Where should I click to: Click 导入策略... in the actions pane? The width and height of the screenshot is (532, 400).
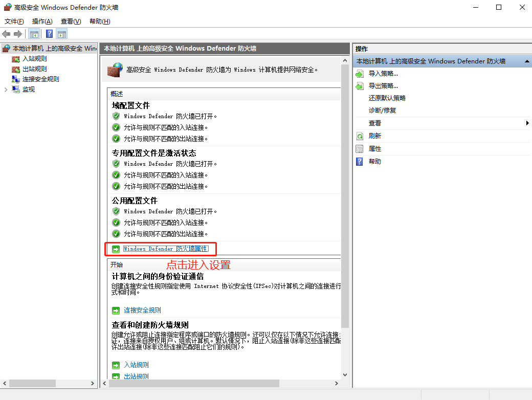tap(383, 74)
